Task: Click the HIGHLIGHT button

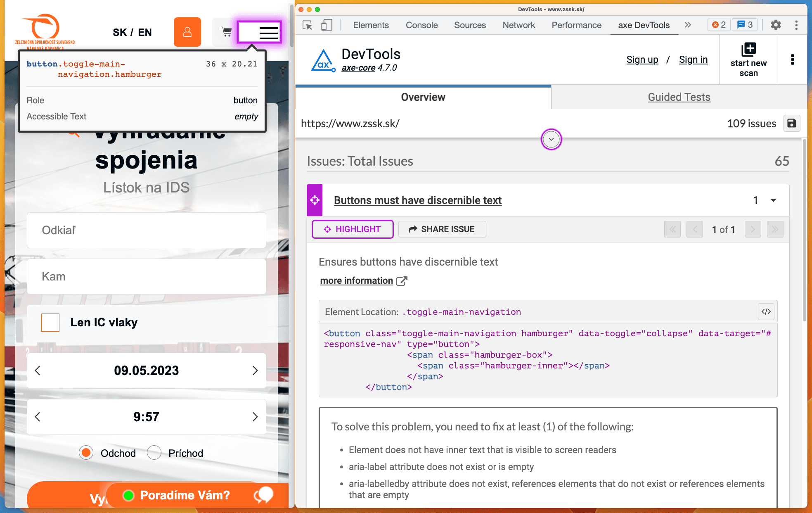Action: click(352, 229)
